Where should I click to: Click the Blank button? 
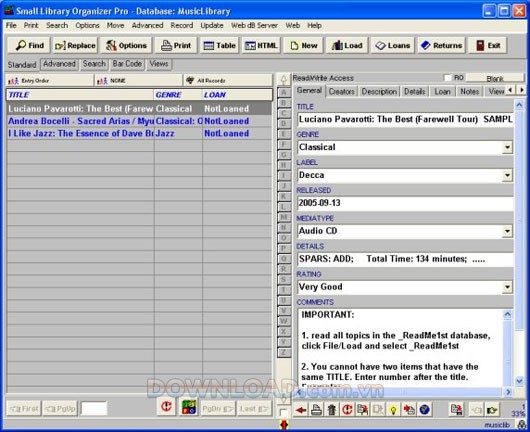click(x=495, y=78)
